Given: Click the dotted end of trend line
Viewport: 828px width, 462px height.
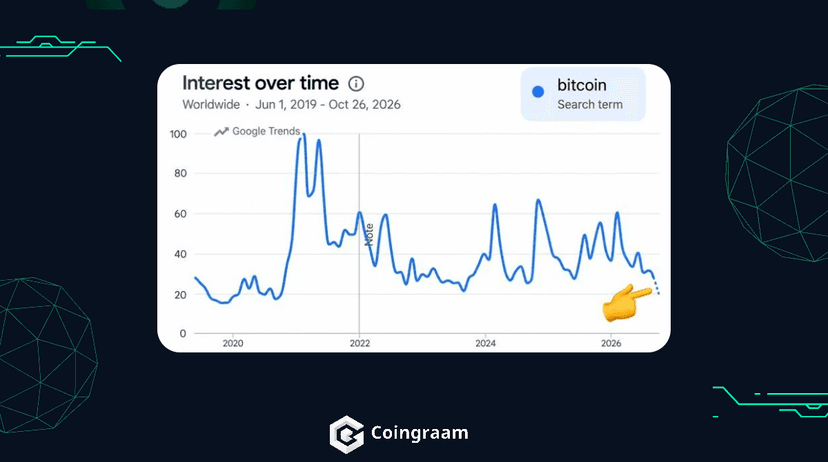Looking at the screenshot, I should coord(656,286).
